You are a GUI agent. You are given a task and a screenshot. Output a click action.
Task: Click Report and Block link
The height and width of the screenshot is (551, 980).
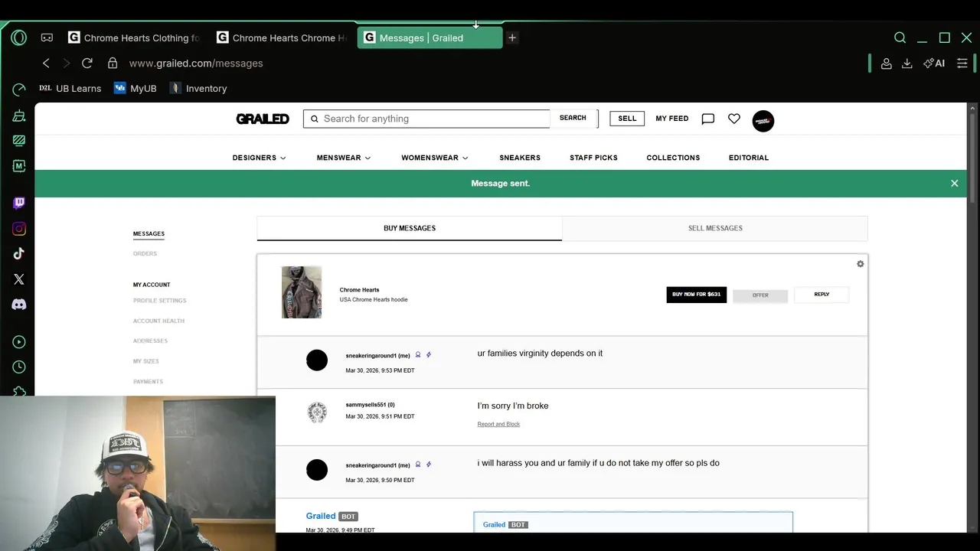498,424
